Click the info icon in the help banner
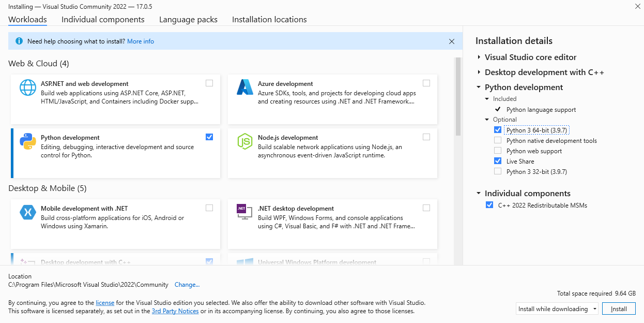644x323 pixels. point(20,41)
